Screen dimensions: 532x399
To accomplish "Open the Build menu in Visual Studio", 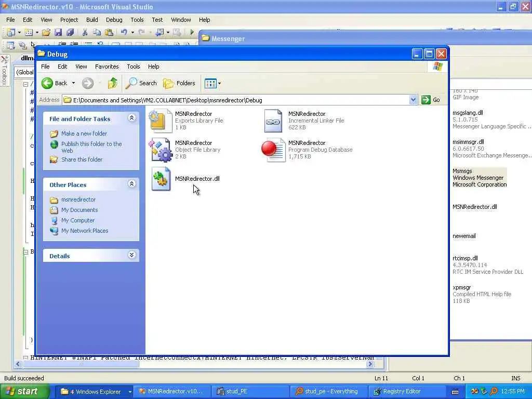I will (x=92, y=20).
